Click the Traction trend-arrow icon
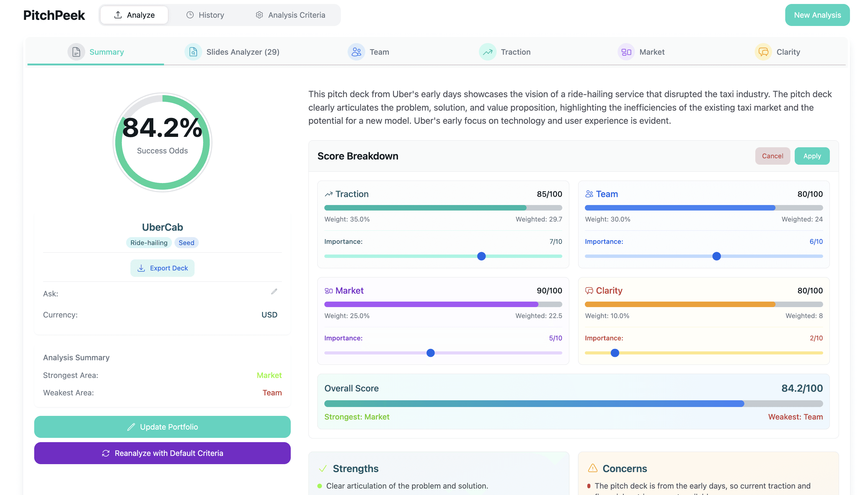 point(487,52)
